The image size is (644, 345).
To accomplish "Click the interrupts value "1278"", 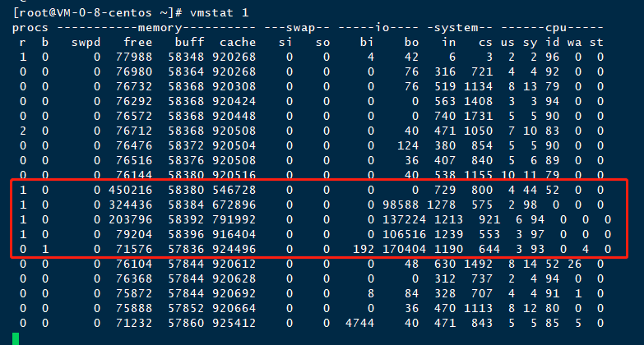I will 441,205.
